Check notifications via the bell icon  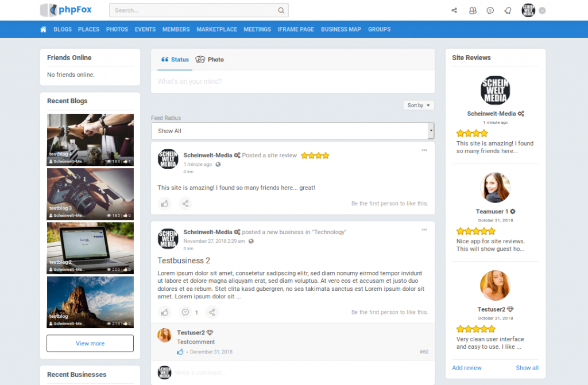tap(508, 10)
